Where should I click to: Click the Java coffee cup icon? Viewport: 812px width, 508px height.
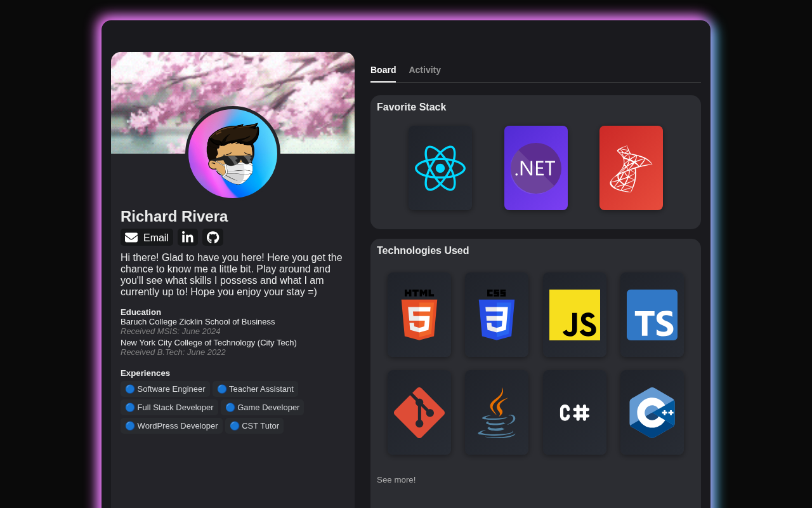(x=497, y=413)
